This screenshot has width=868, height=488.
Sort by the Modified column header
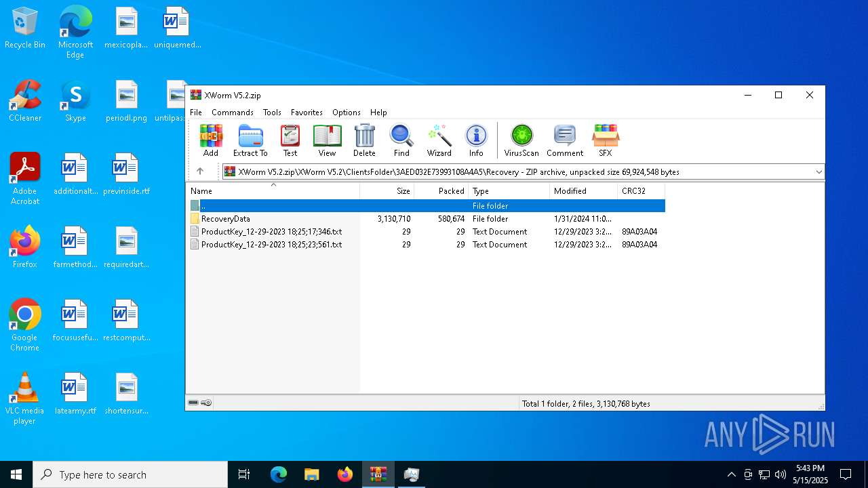click(x=584, y=191)
